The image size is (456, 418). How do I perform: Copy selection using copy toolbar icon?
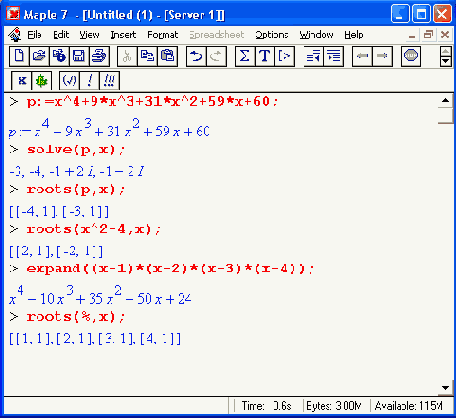tap(147, 56)
